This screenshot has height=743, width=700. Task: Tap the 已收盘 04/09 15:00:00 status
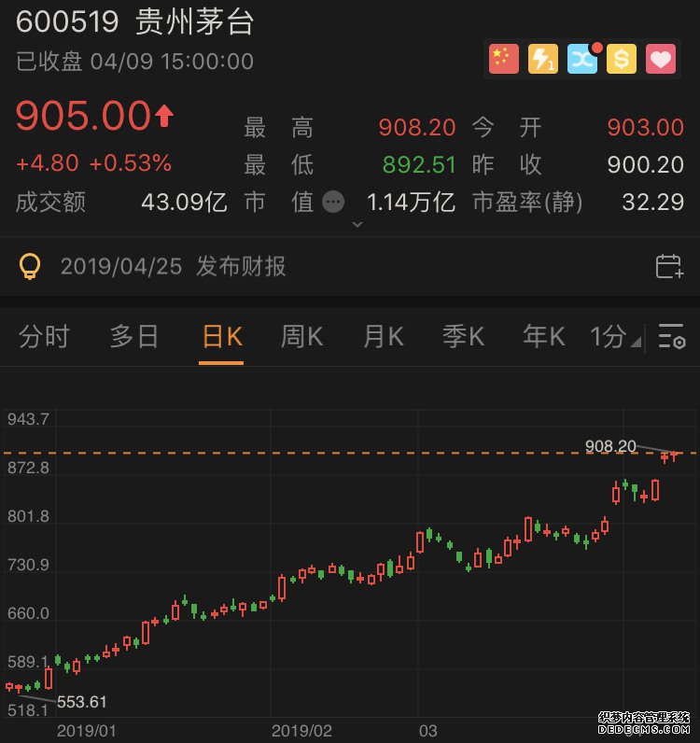click(134, 62)
